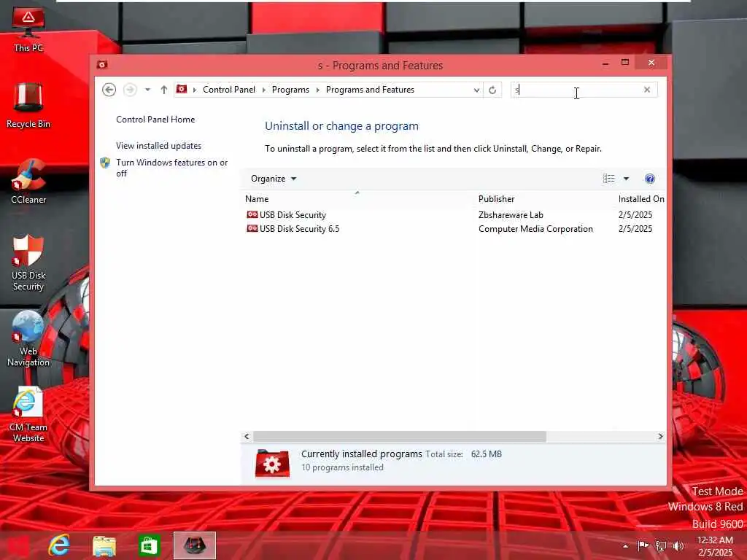Open Internet Explorer from the taskbar
This screenshot has width=747, height=560.
point(60,545)
